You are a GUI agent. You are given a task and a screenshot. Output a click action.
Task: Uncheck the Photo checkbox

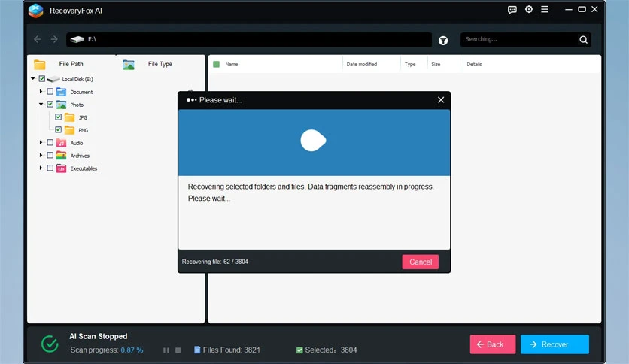click(50, 105)
